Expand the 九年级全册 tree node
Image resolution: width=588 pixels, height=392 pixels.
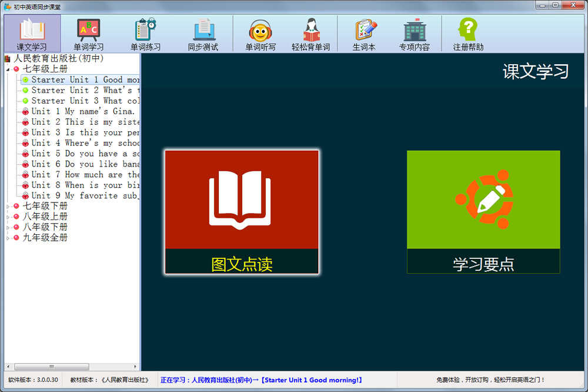tap(8, 238)
